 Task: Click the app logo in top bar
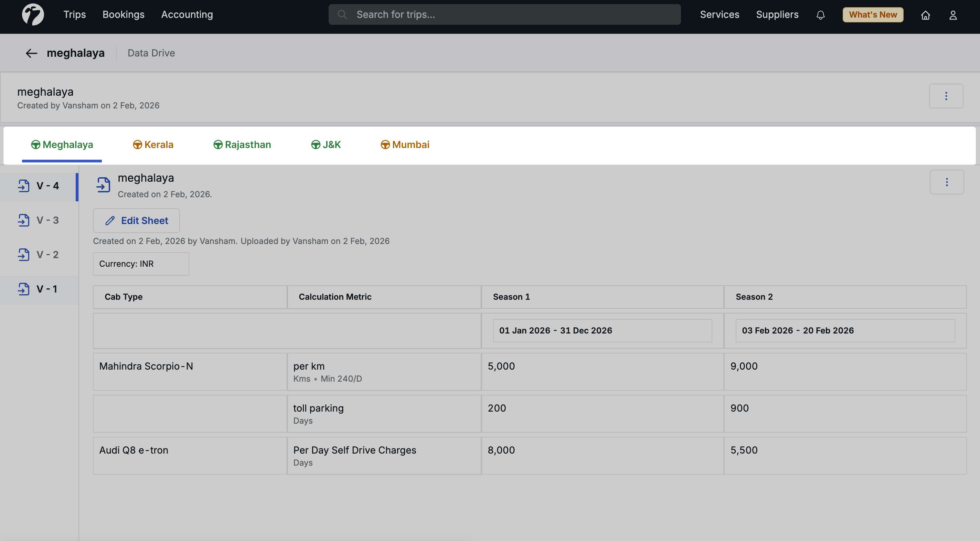coord(33,14)
